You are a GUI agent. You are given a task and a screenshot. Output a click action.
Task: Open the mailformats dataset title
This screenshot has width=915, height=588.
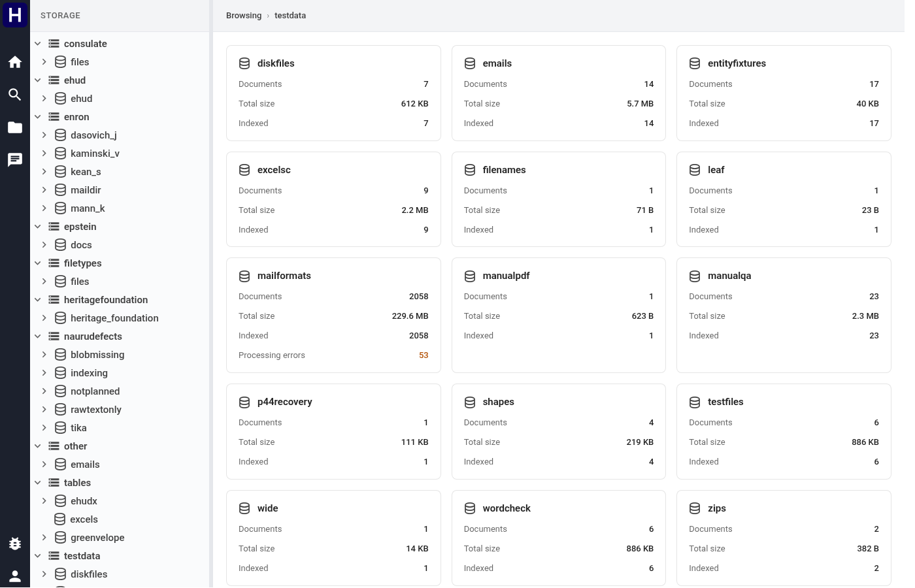click(x=284, y=276)
